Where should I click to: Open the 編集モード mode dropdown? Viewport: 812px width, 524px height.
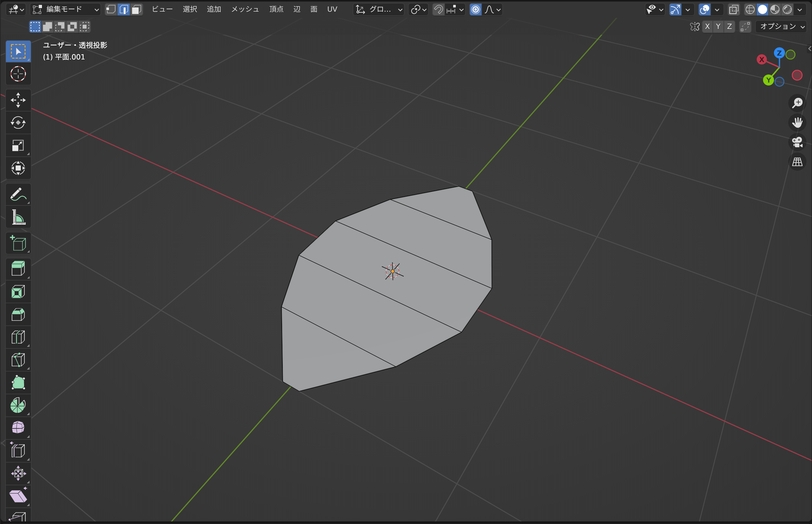[65, 9]
